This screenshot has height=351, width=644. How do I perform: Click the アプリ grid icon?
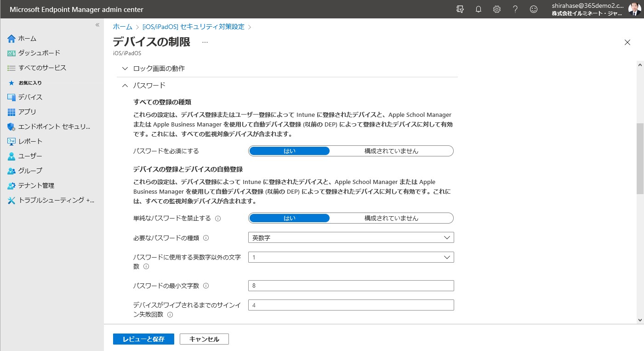coord(11,112)
